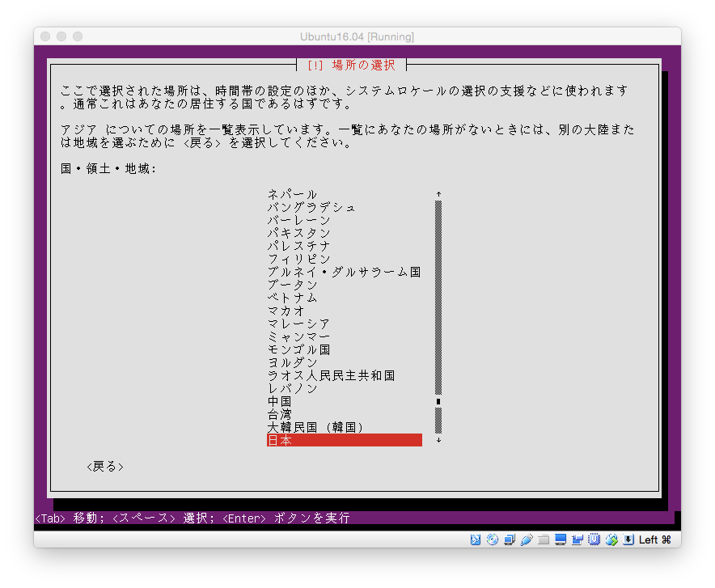Select 中国 from the list
715x588 pixels.
[280, 401]
